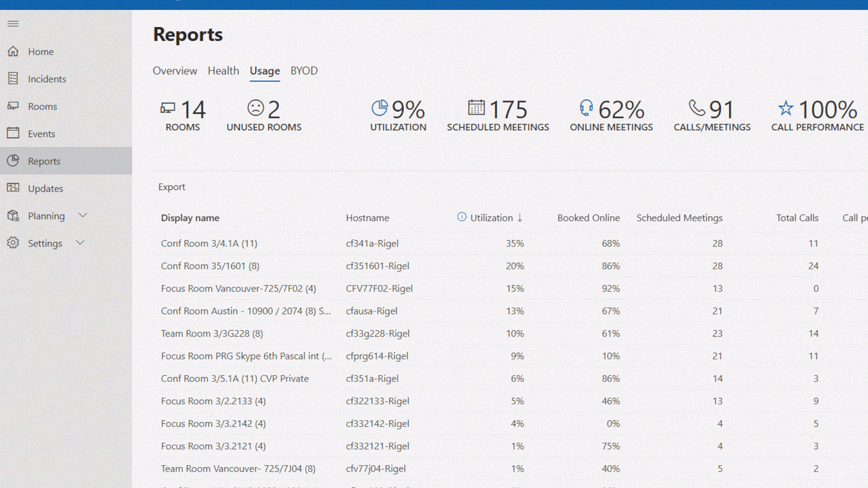The width and height of the screenshot is (868, 488).
Task: Open Incidents via its sidebar icon
Action: tap(13, 79)
